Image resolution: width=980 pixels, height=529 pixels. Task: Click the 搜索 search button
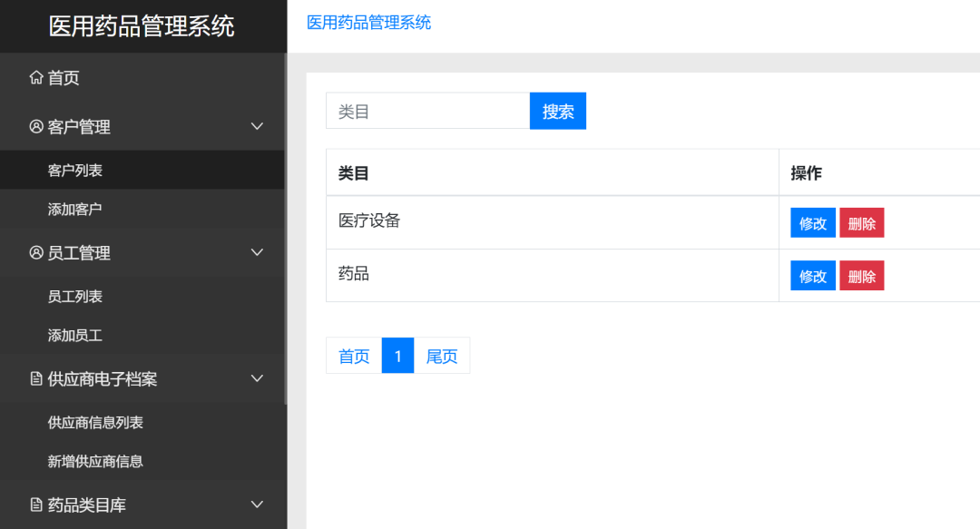[x=557, y=110]
